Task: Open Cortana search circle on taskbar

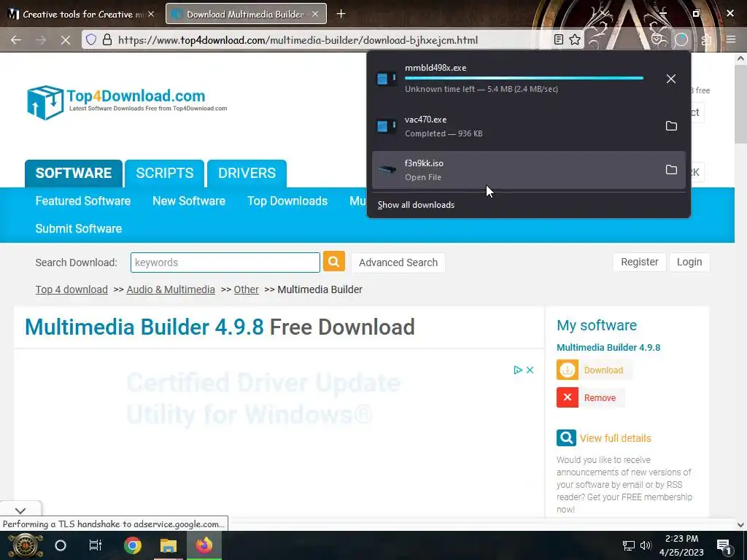Action: pyautogui.click(x=61, y=545)
